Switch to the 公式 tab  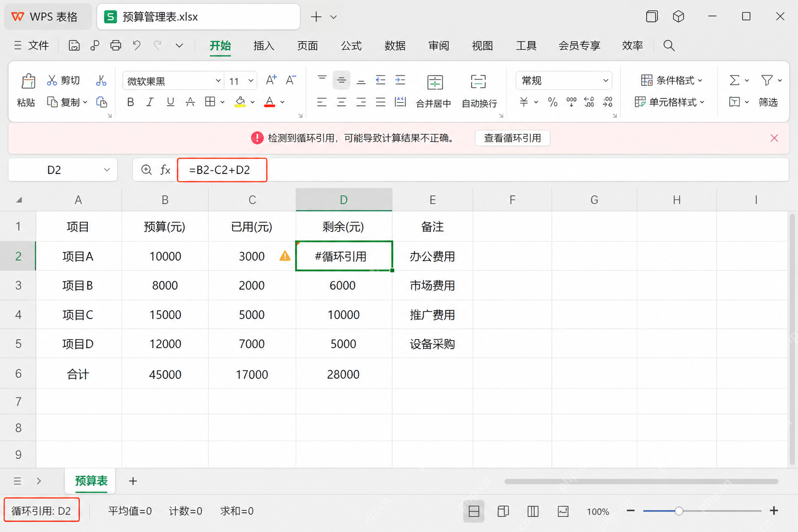[351, 46]
